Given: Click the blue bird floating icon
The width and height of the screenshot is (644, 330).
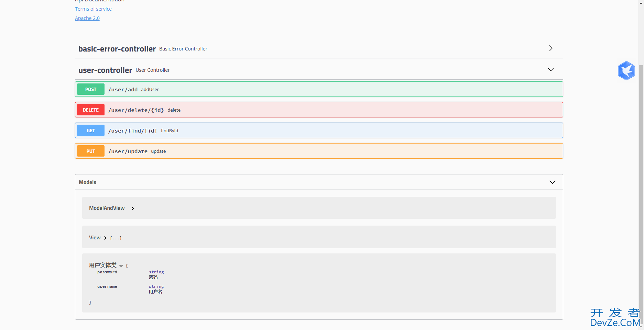Looking at the screenshot, I should click(626, 71).
